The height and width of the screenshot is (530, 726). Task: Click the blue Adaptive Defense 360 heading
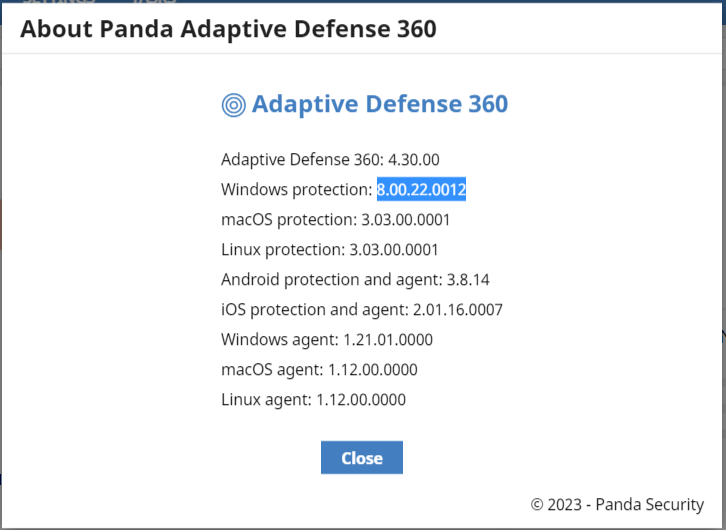(380, 104)
